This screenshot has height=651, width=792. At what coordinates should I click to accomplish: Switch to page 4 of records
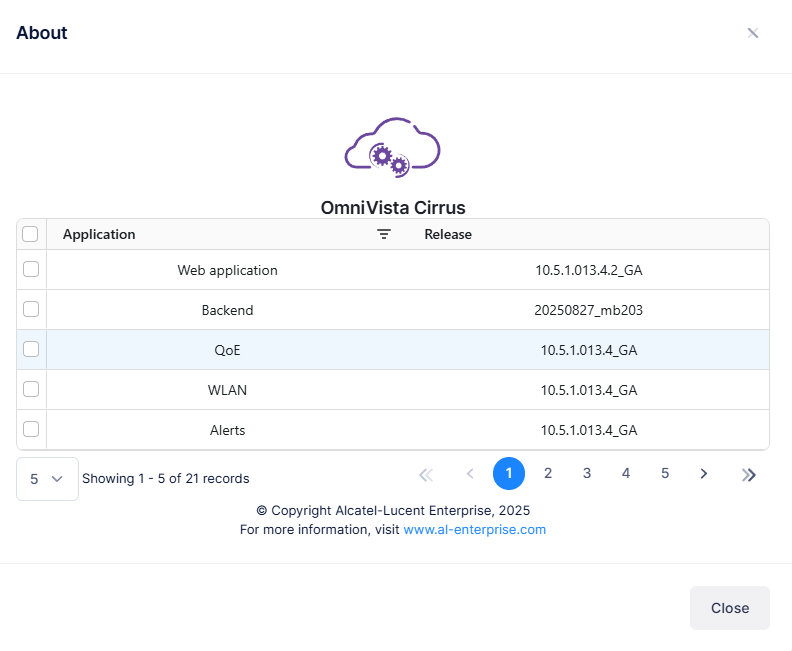626,473
